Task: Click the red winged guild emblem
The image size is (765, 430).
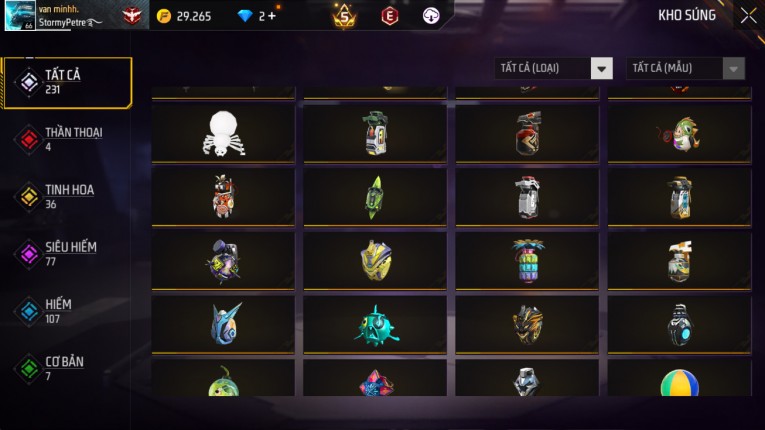Action: [x=131, y=16]
